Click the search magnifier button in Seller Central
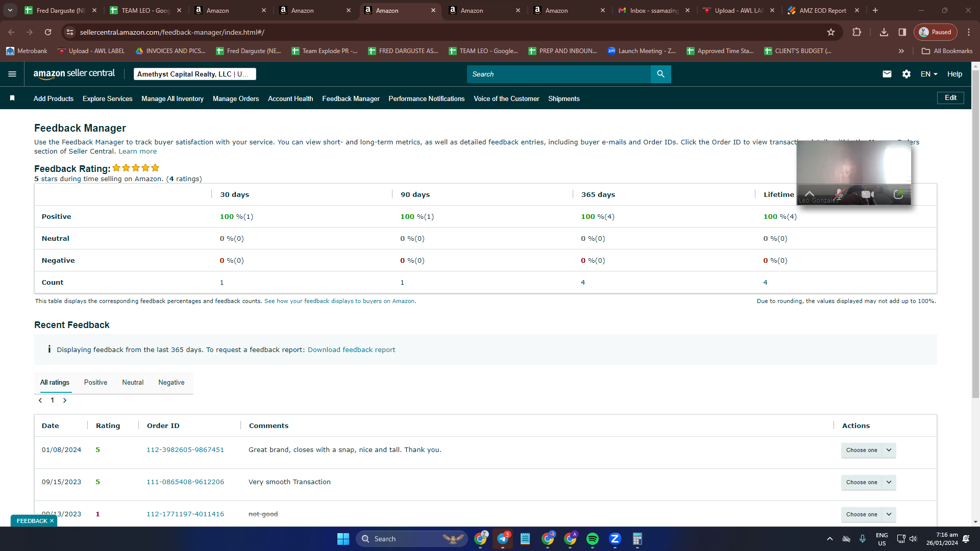 660,74
